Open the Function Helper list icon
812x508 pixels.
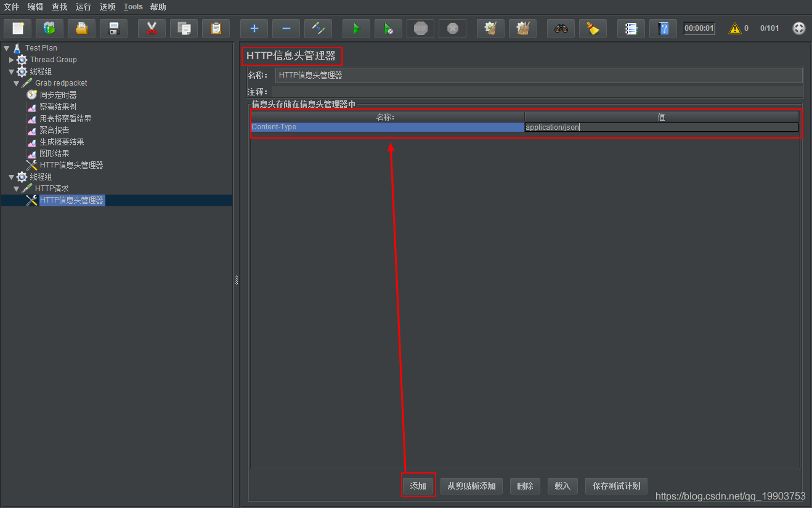[x=631, y=28]
